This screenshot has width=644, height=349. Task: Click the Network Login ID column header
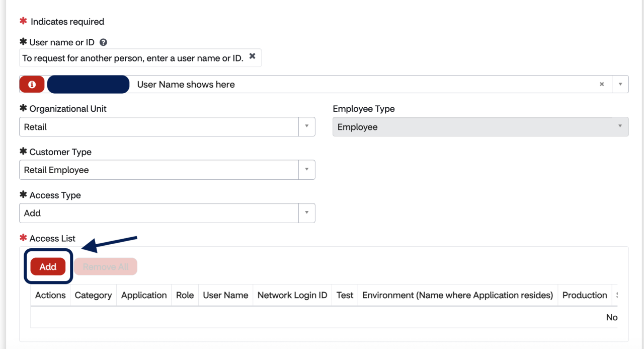292,295
